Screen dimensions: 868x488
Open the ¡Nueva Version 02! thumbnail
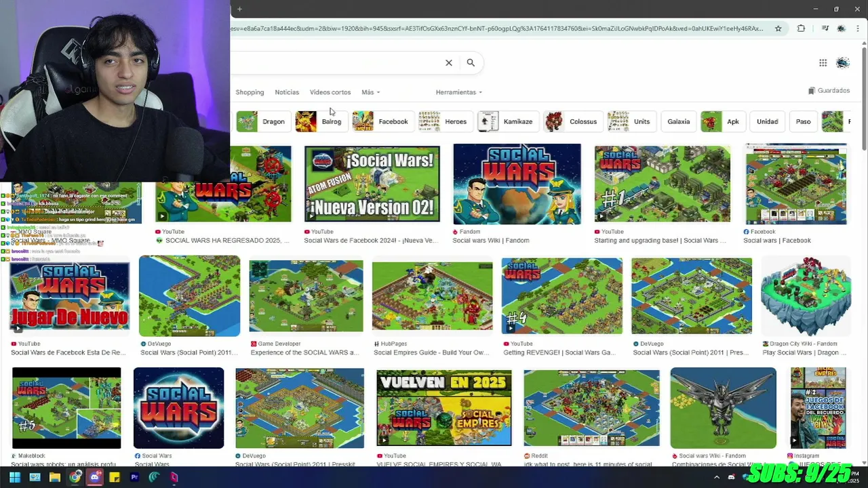click(372, 184)
